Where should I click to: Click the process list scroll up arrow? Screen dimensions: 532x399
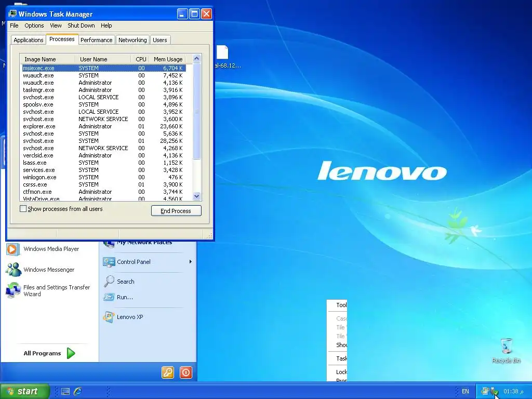click(x=197, y=59)
